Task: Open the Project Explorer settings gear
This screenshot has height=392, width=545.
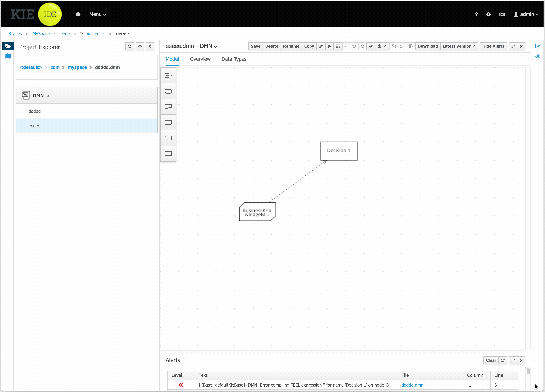Action: coord(140,46)
